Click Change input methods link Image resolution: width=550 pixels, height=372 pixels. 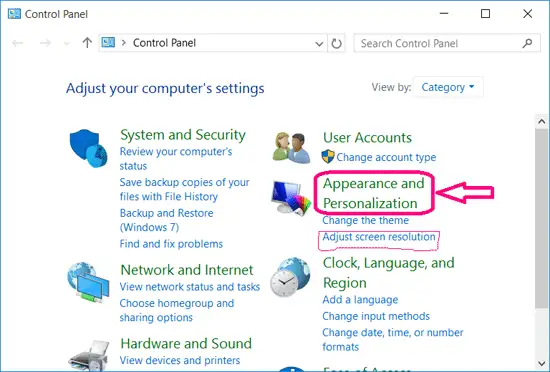coord(376,316)
